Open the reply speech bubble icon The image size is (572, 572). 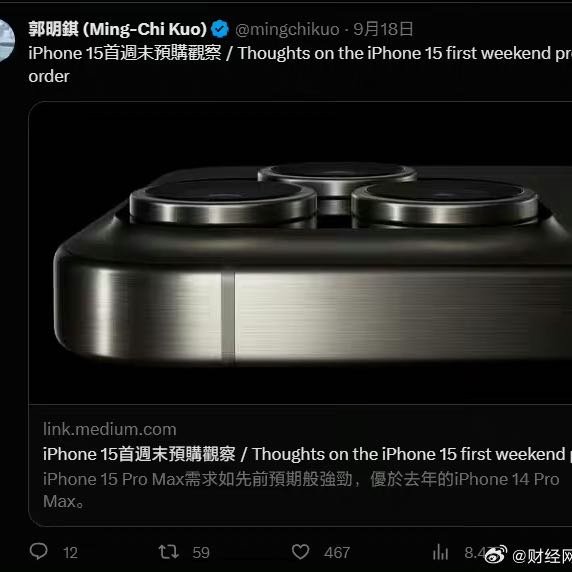(39, 551)
